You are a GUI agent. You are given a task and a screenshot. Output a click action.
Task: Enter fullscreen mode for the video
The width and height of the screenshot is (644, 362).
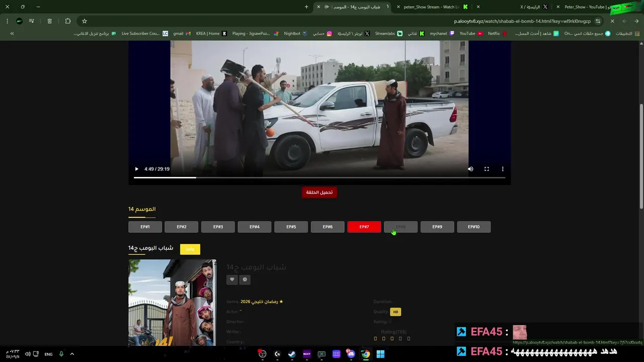[x=487, y=169]
